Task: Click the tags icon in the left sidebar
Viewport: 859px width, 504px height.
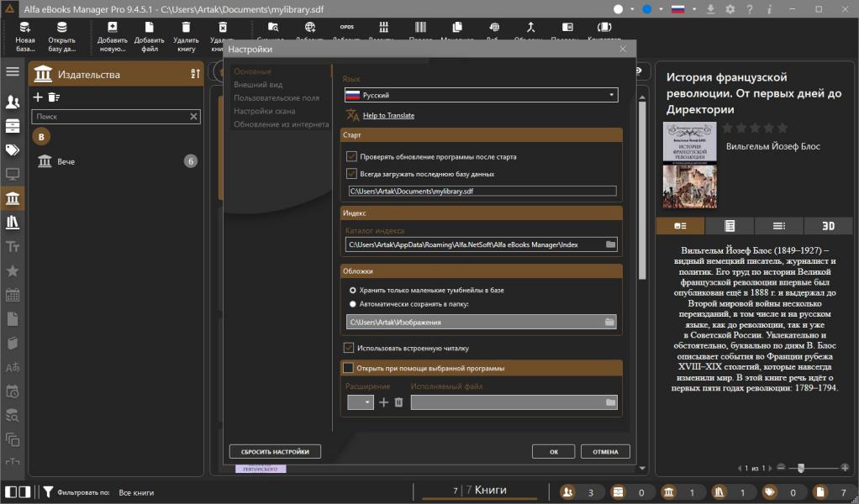Action: pyautogui.click(x=13, y=150)
